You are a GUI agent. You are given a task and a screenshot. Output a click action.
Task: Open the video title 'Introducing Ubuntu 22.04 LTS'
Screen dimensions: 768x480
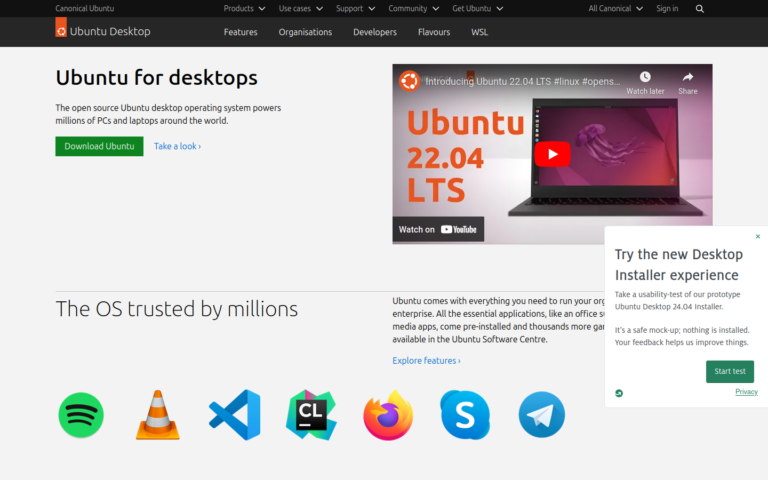click(523, 81)
